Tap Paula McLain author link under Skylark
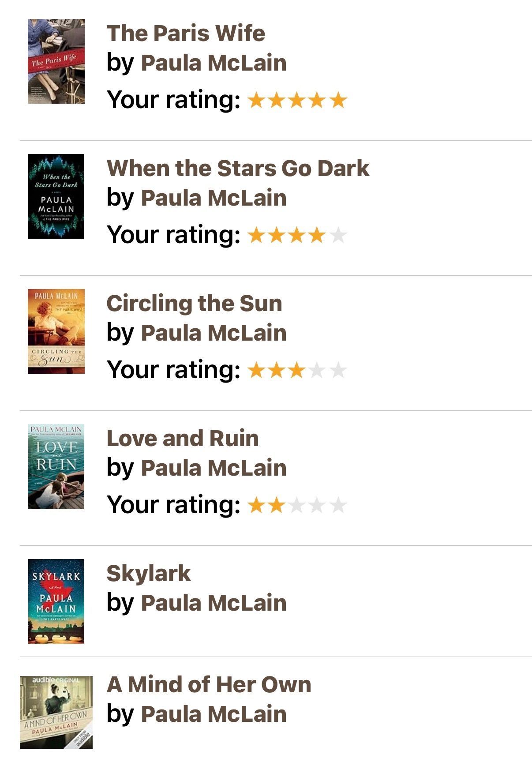Image resolution: width=532 pixels, height=762 pixels. (x=214, y=603)
